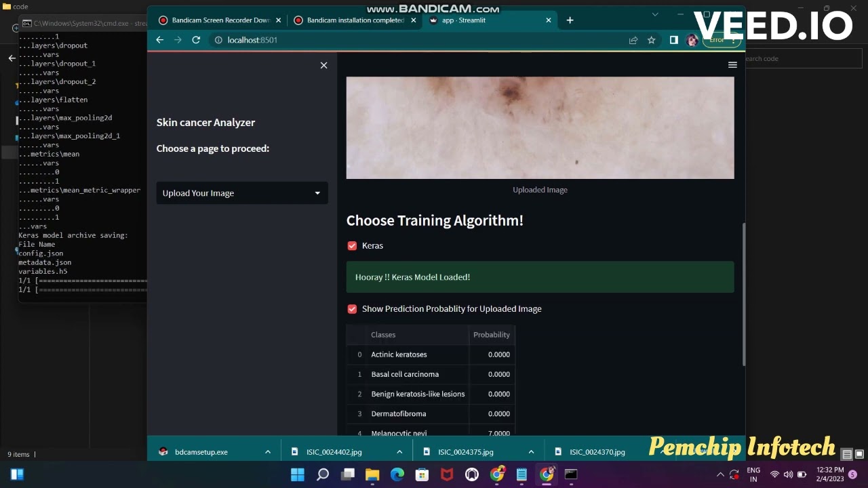Uncheck the Keras checkbox
This screenshot has height=488, width=868.
click(352, 246)
